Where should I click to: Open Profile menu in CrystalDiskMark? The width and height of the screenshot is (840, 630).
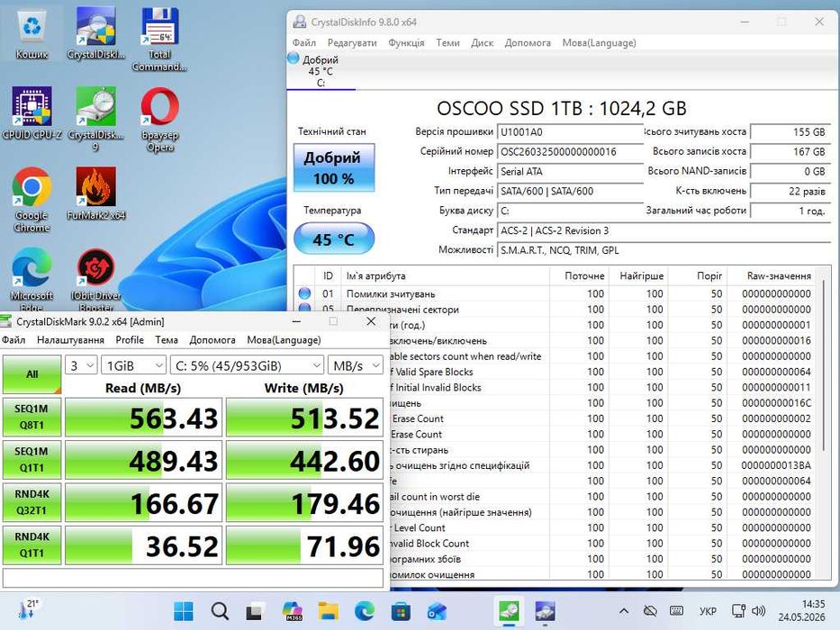pyautogui.click(x=130, y=339)
